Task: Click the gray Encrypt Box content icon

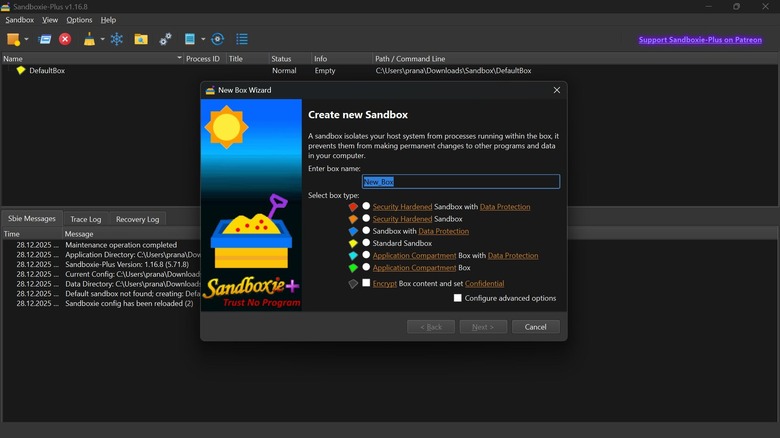Action: [x=353, y=284]
